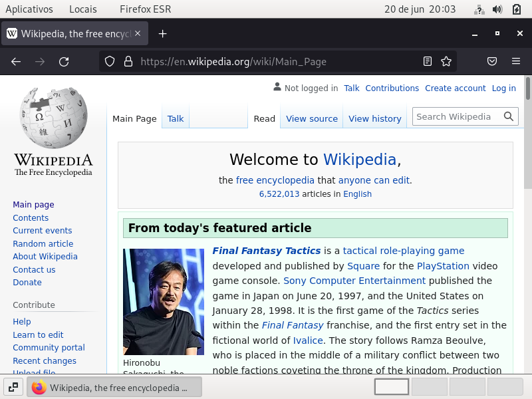Click the battery indicator tray icon
This screenshot has width=532, height=399.
[517, 9]
